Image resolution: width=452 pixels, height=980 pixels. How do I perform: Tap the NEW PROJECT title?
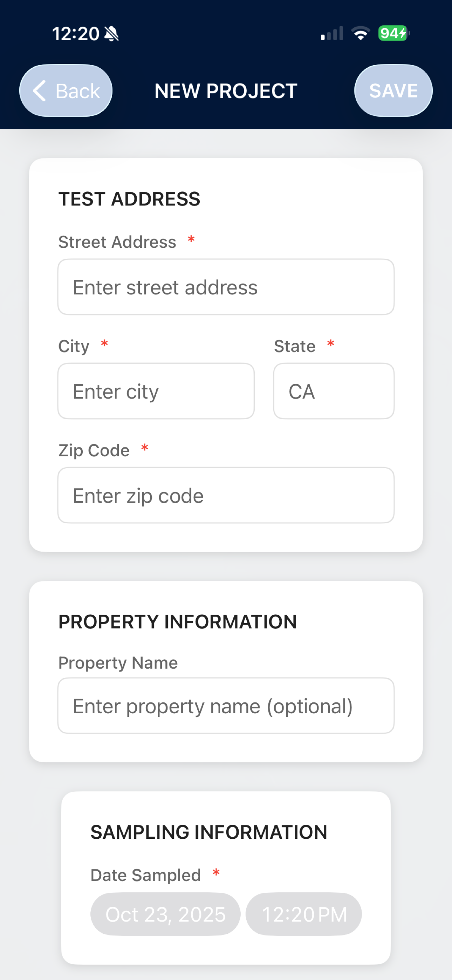pos(226,91)
